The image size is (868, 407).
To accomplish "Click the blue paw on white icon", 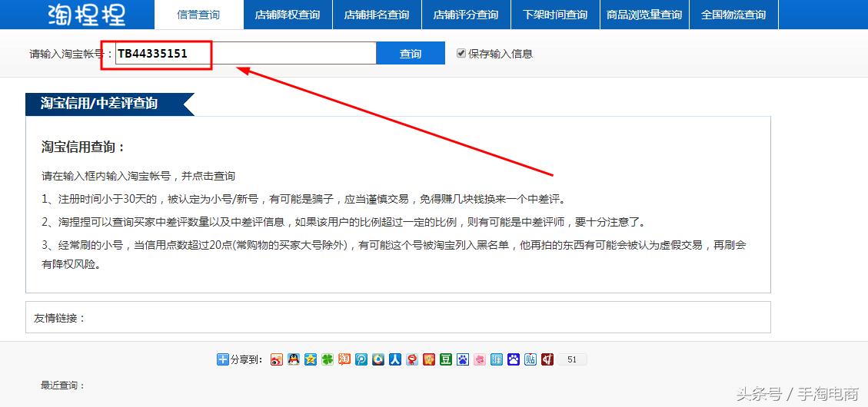I will [x=463, y=359].
